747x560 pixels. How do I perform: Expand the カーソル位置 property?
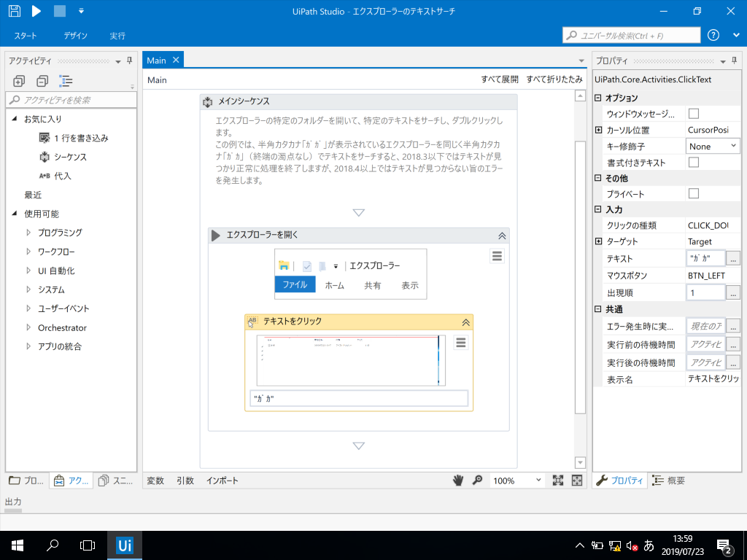[599, 130]
